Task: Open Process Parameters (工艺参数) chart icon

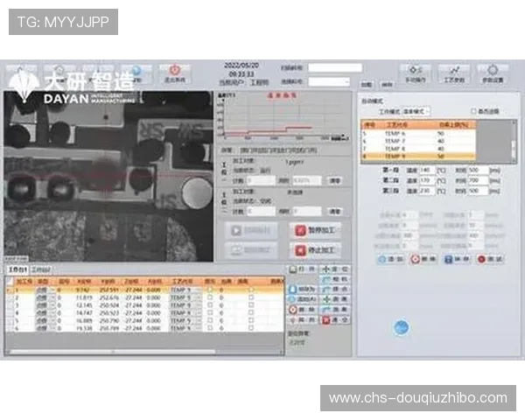Action: 454,70
